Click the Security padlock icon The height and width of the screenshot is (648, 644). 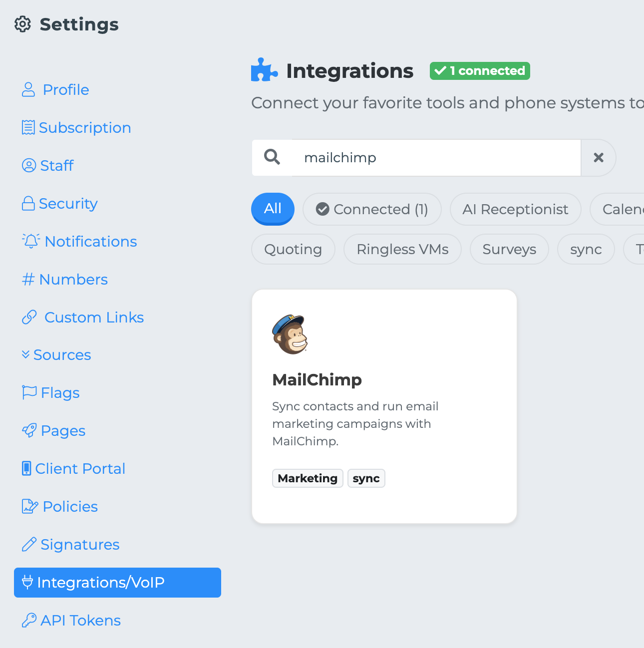28,203
